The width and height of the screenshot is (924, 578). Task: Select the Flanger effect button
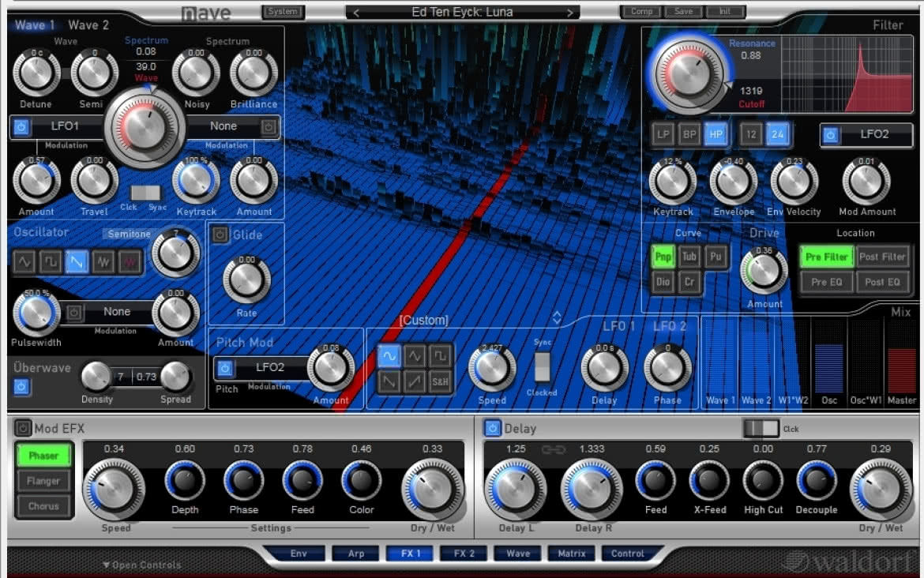[x=43, y=481]
